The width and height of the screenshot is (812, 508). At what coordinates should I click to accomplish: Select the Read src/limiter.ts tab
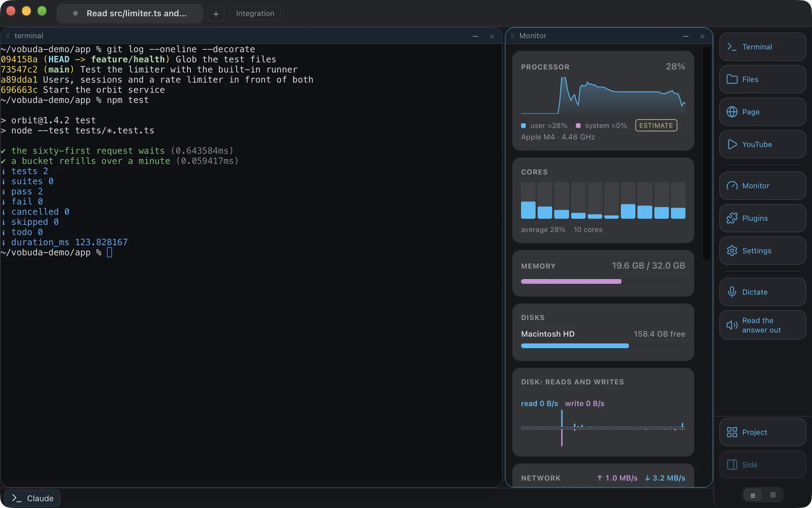point(130,13)
